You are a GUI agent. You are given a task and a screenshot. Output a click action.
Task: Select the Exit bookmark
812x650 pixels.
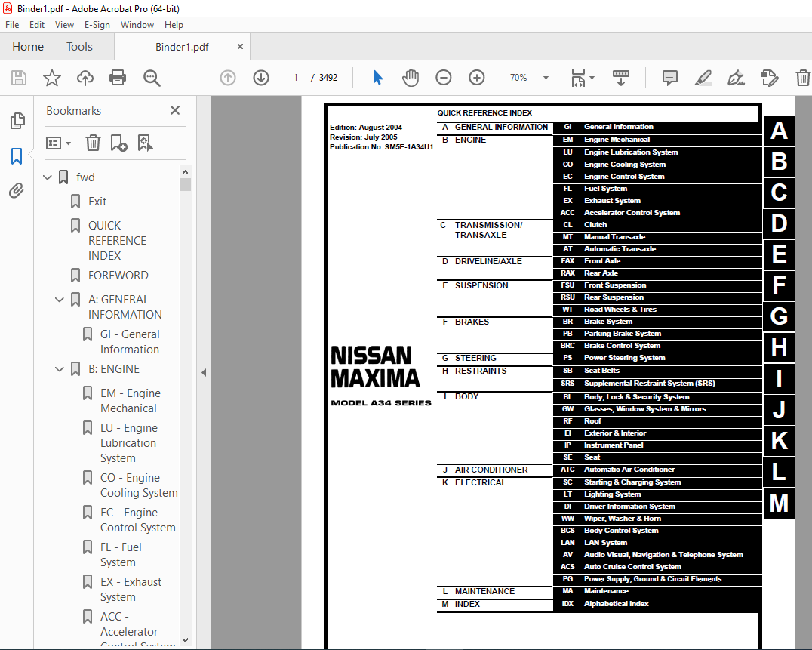pyautogui.click(x=97, y=202)
